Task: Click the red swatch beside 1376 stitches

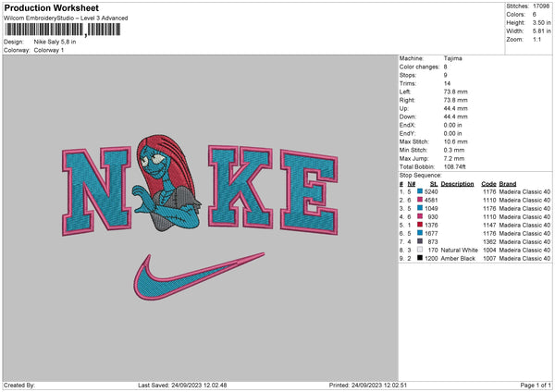Action: point(420,225)
